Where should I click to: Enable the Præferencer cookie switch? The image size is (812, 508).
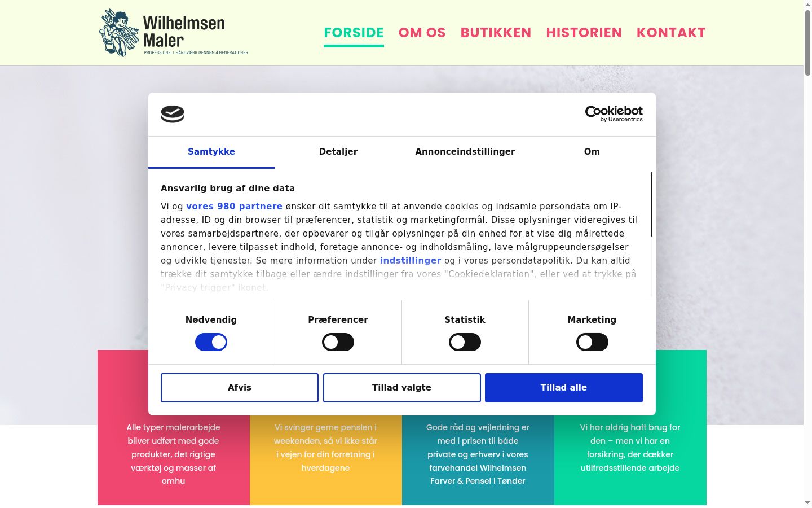pyautogui.click(x=338, y=342)
